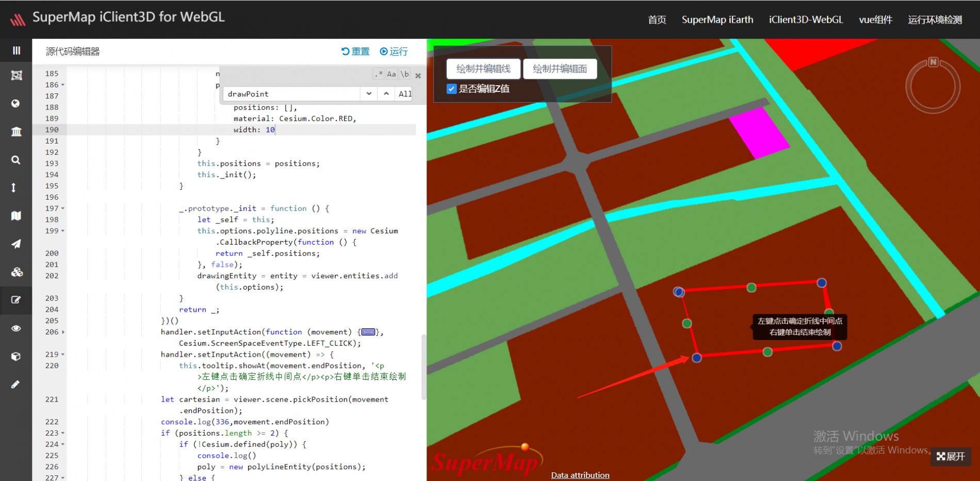Image resolution: width=980 pixels, height=481 pixels.
Task: Click the All matches search button
Action: [405, 94]
